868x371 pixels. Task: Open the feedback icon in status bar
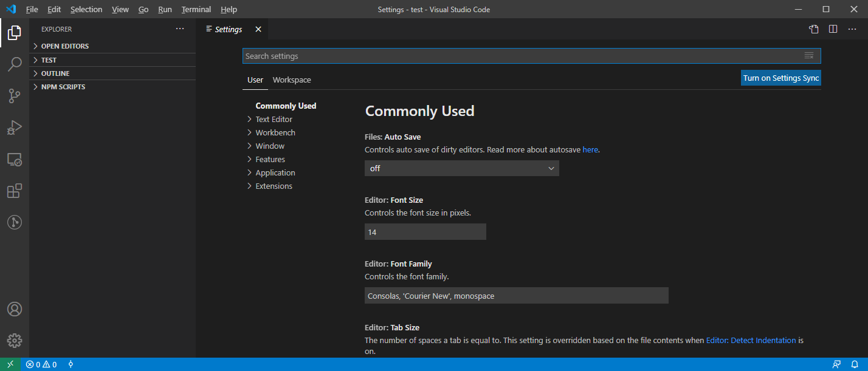837,364
